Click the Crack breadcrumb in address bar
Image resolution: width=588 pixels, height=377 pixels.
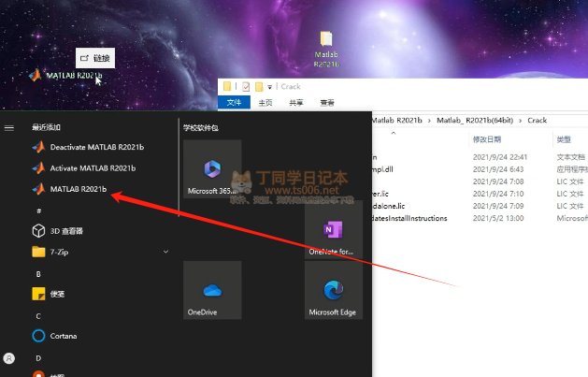538,121
